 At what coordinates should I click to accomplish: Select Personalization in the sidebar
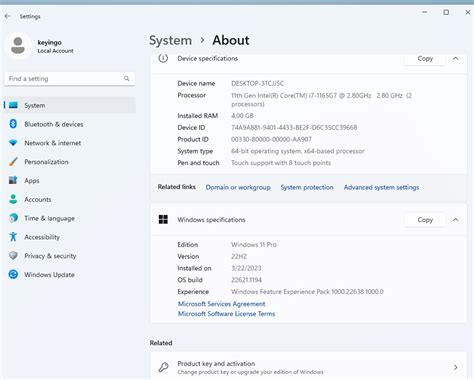(x=70, y=162)
